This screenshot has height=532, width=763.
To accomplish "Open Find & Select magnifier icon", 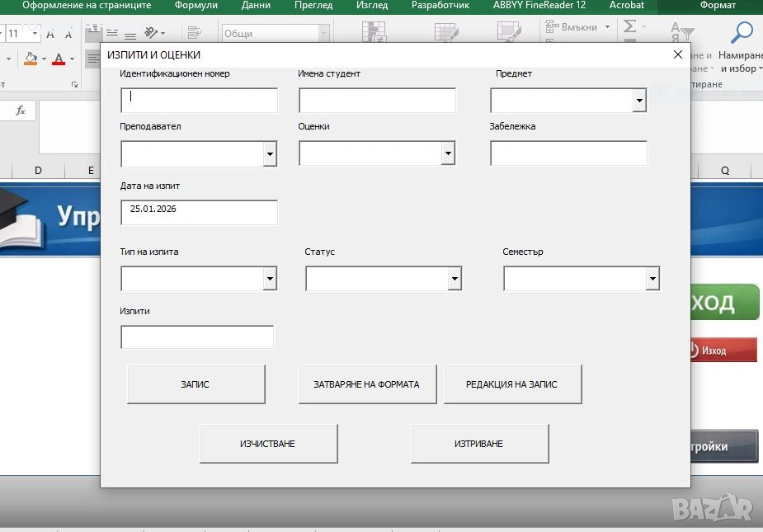I will (742, 33).
